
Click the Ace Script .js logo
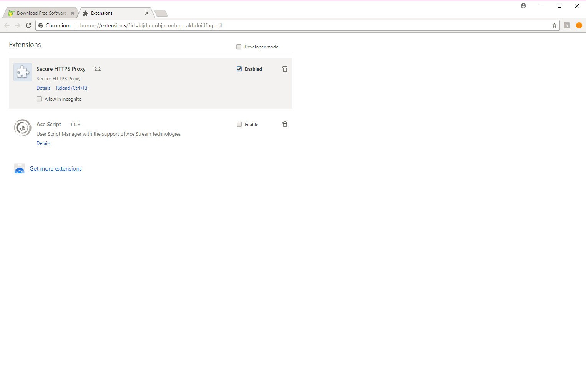coord(23,128)
